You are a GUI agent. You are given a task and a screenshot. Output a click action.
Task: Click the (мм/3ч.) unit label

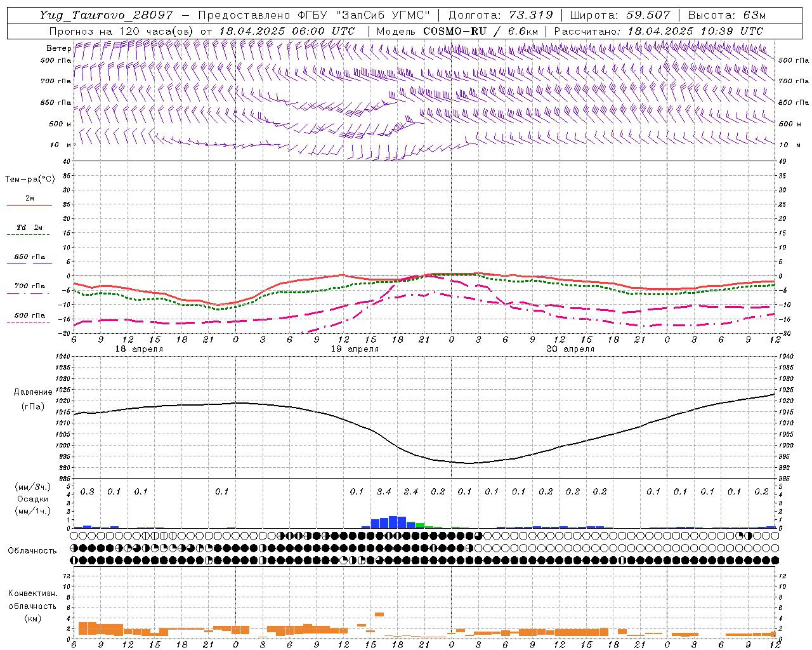pos(32,487)
